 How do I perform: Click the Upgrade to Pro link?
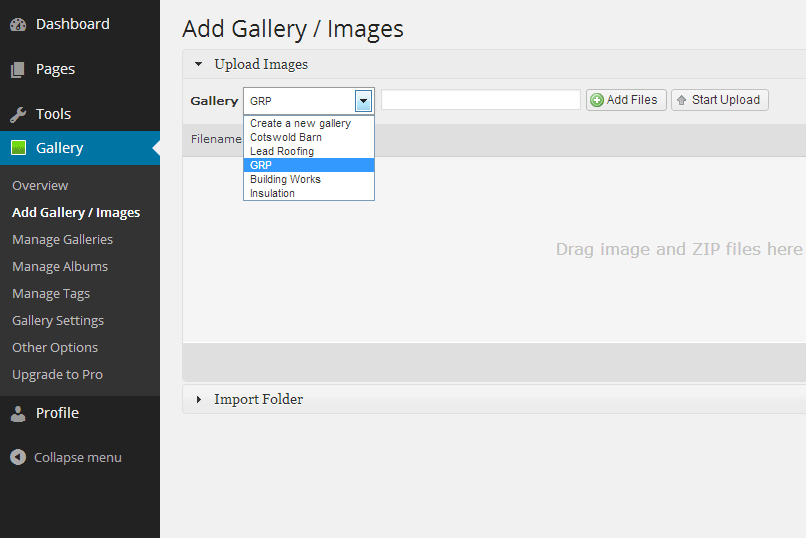(58, 375)
